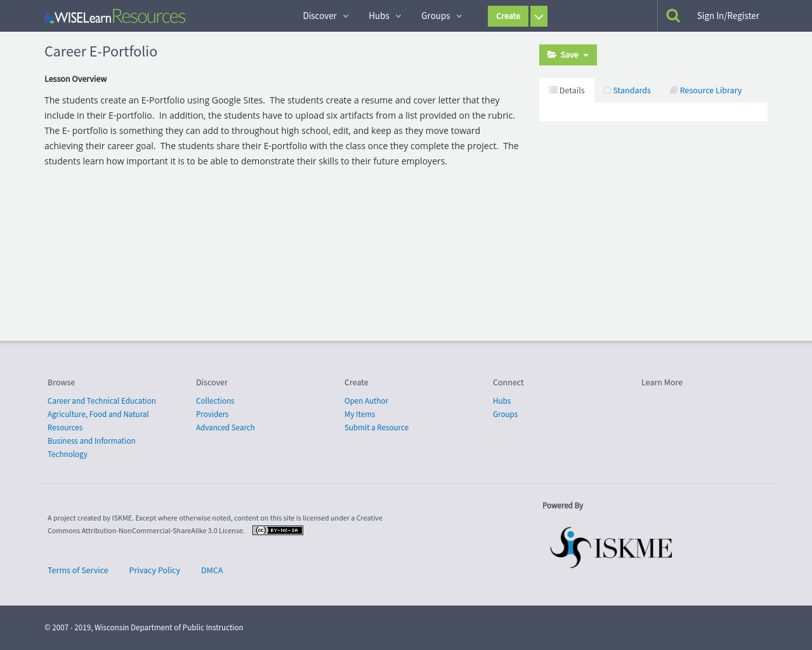Click the Terms of Service footer link
This screenshot has height=650, width=812.
77,569
